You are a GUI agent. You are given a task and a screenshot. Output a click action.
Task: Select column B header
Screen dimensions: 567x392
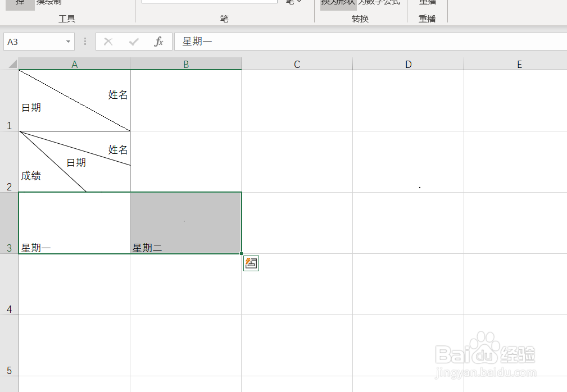tap(186, 64)
